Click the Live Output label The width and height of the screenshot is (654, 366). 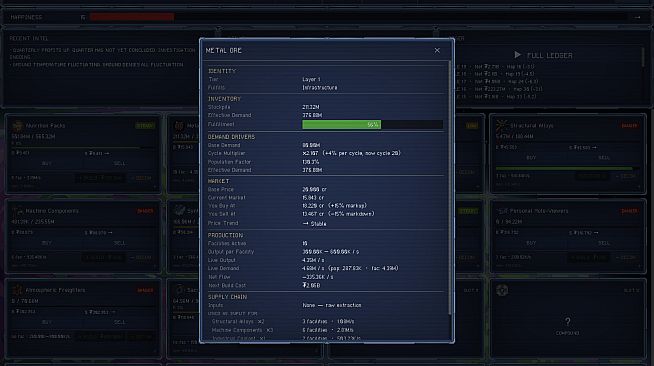coord(221,260)
